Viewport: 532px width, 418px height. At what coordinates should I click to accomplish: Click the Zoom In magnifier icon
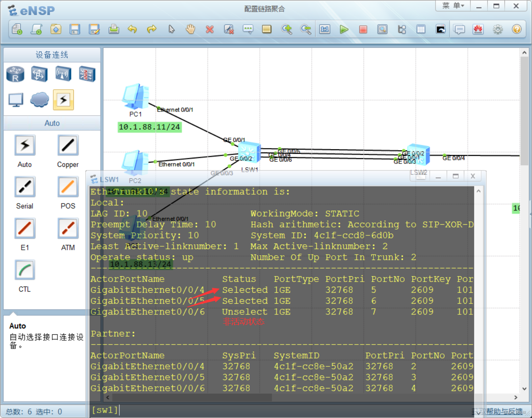(287, 30)
